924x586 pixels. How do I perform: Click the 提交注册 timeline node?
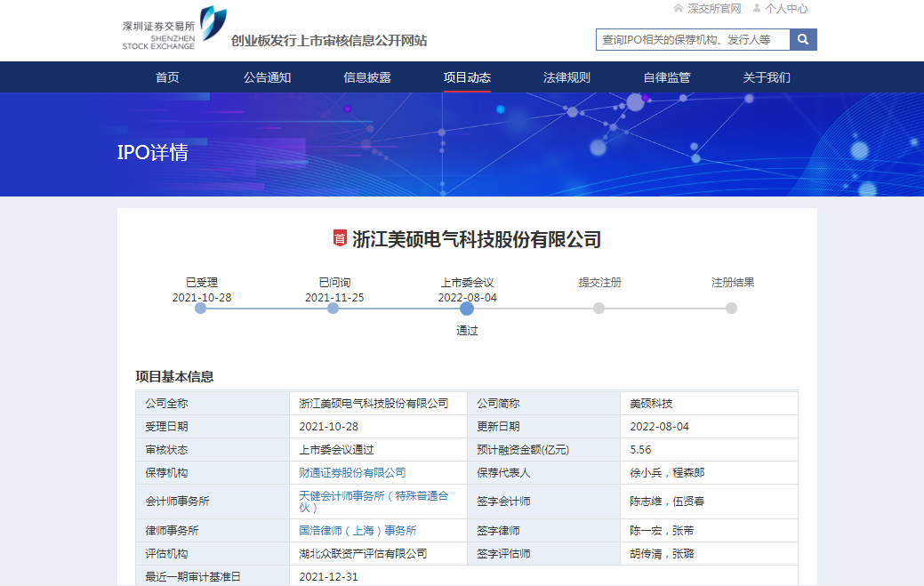[599, 308]
